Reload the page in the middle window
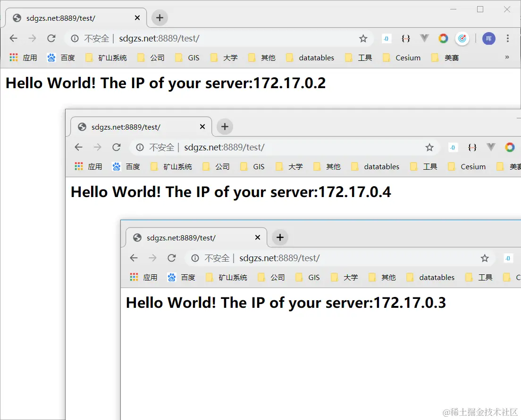Screen dimensions: 521x420 tap(116, 147)
